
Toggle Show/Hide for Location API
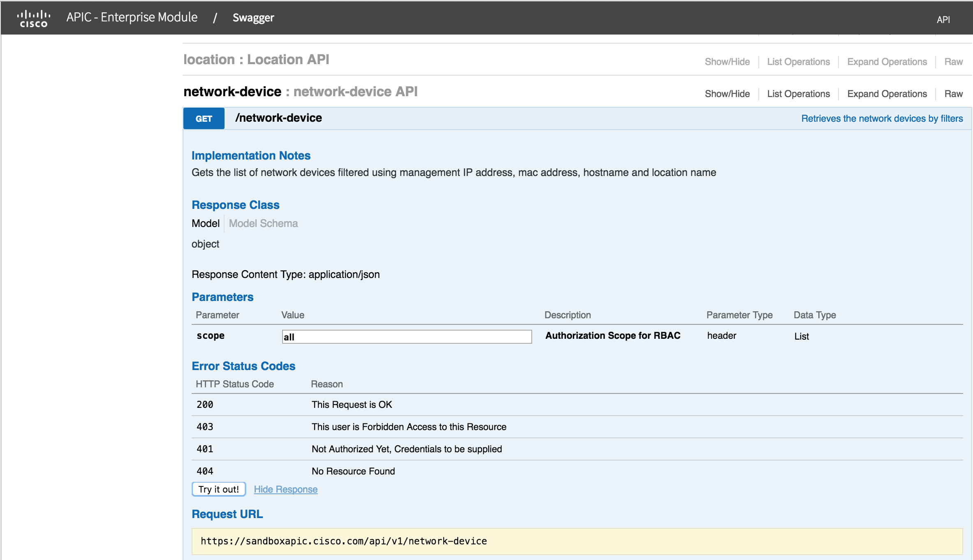click(x=727, y=62)
